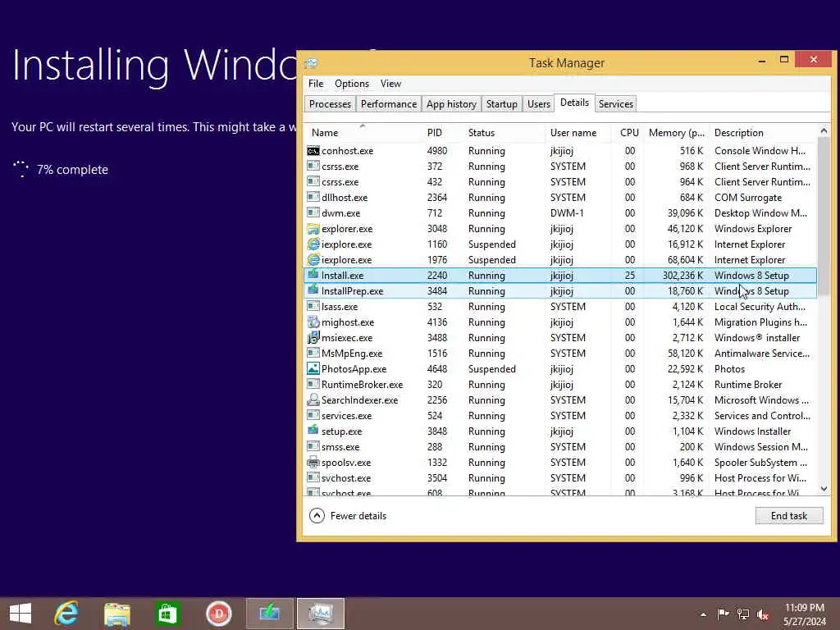Click the PhotosApp.exe icon
Viewport: 840px width, 630px height.
[x=313, y=368]
